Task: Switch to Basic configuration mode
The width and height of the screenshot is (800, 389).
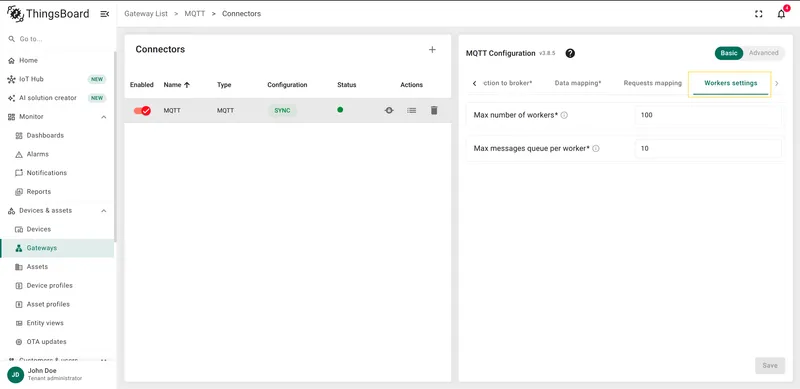Action: (729, 53)
